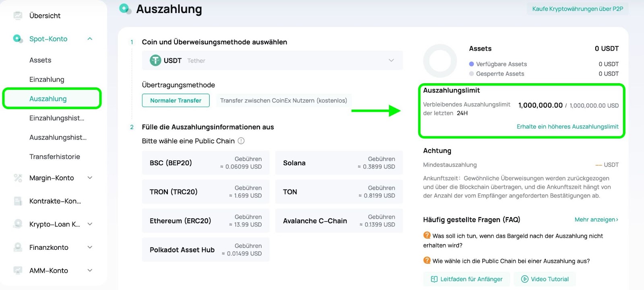
Task: Click the Tether USDT coin logo
Action: coord(155,60)
